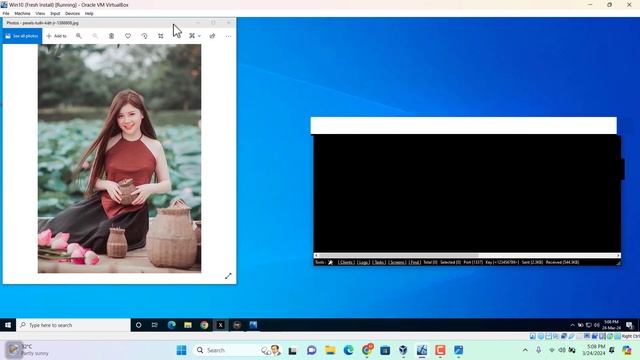The width and height of the screenshot is (640, 360).
Task: Show hidden tray icons on the guest taskbar
Action: click(x=572, y=325)
